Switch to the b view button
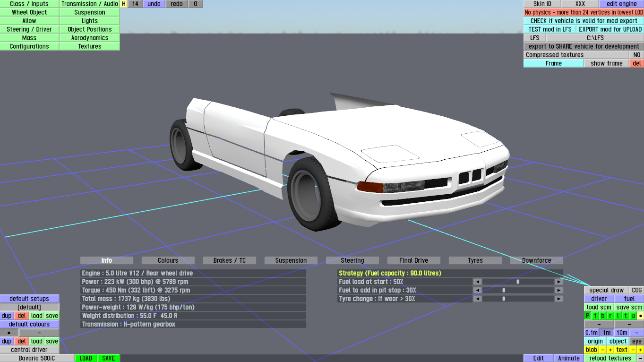Screen dimensions: 644x362 click(x=603, y=316)
